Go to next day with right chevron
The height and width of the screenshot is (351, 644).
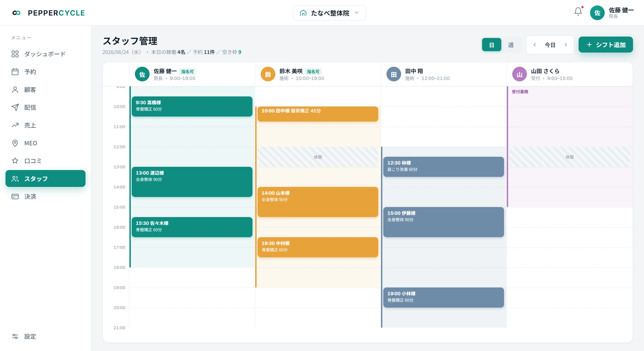pos(566,45)
